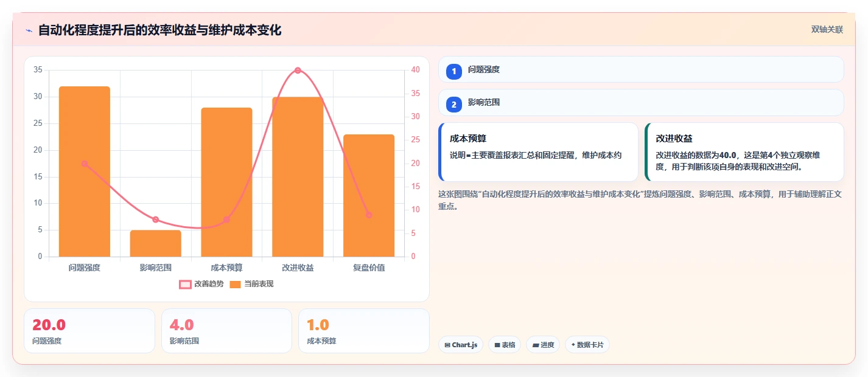Click the 表格 tag's icon
The height and width of the screenshot is (377, 868).
tap(497, 345)
